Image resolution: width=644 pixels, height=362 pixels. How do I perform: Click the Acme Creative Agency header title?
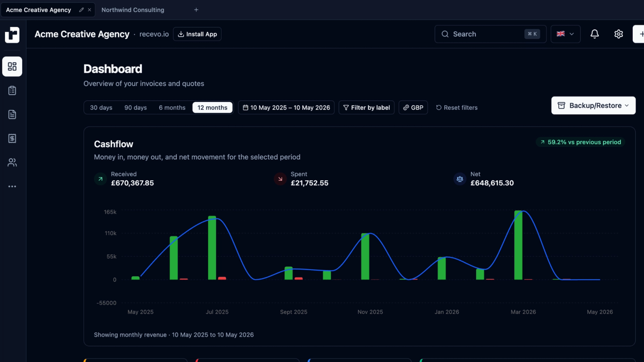coord(82,34)
